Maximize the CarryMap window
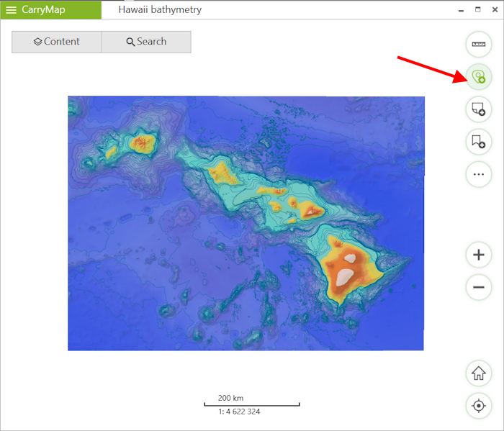 pyautogui.click(x=478, y=9)
